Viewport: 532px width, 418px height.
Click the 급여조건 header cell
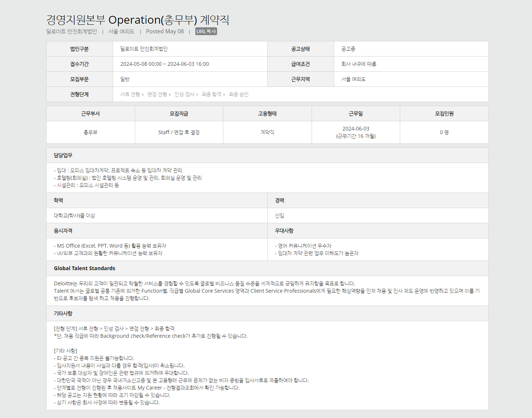tap(301, 64)
